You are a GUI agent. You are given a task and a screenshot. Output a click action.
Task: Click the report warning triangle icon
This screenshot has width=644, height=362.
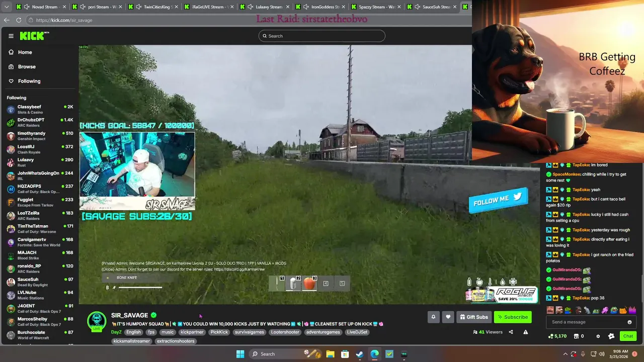coord(525,332)
